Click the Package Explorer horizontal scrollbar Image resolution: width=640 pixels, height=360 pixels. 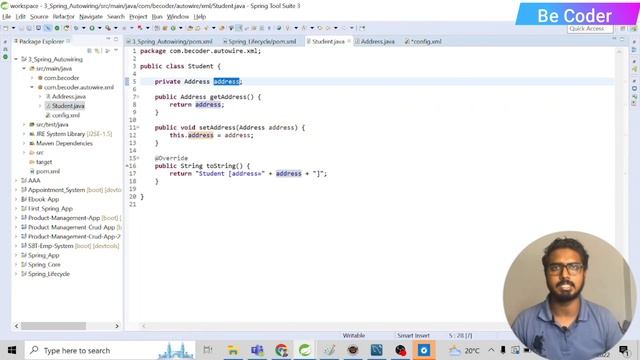(53, 326)
